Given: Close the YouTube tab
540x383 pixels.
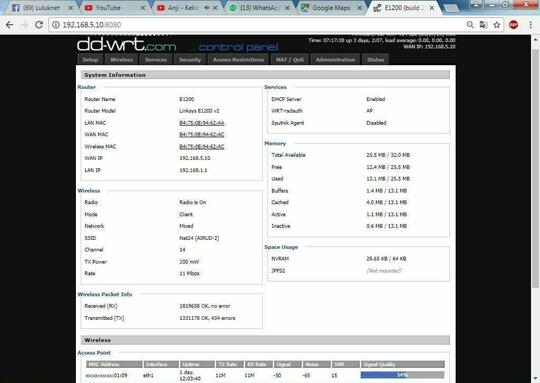Looking at the screenshot, I should click(143, 8).
